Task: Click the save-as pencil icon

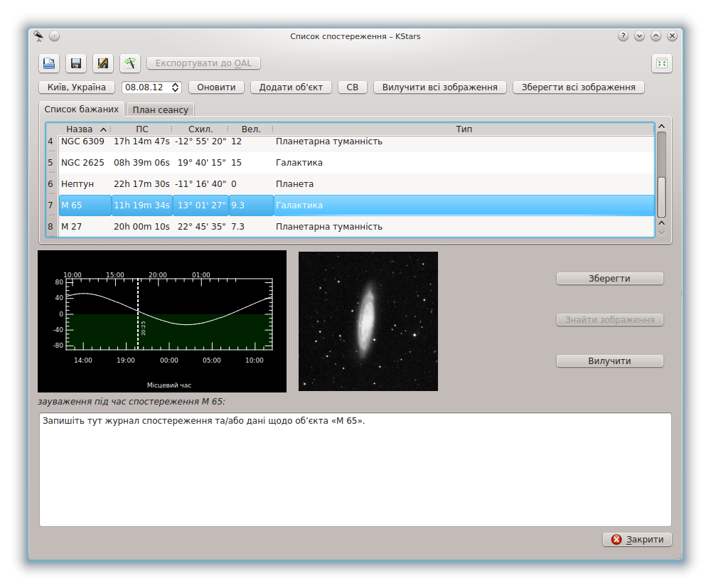Action: click(103, 63)
